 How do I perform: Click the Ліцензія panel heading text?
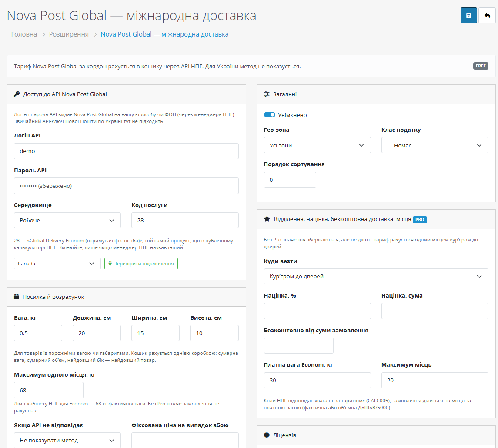click(x=284, y=435)
